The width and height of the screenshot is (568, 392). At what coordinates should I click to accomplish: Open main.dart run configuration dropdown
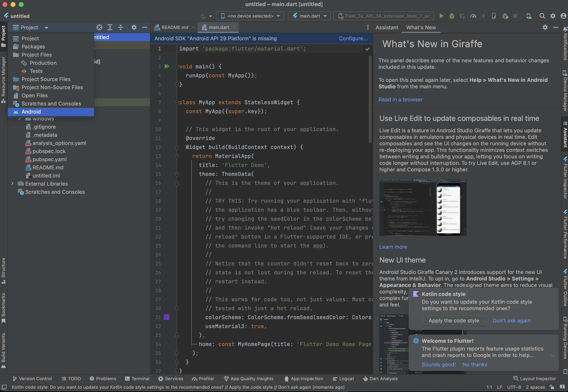309,16
